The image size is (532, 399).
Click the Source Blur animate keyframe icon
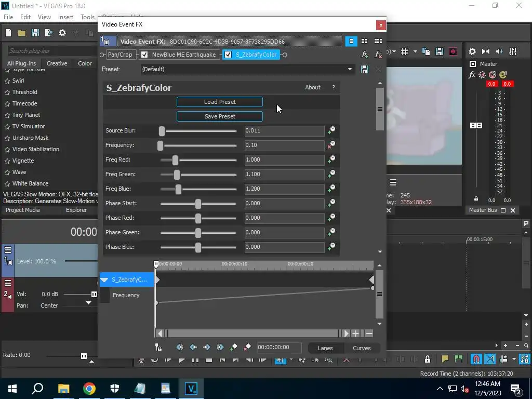click(331, 130)
